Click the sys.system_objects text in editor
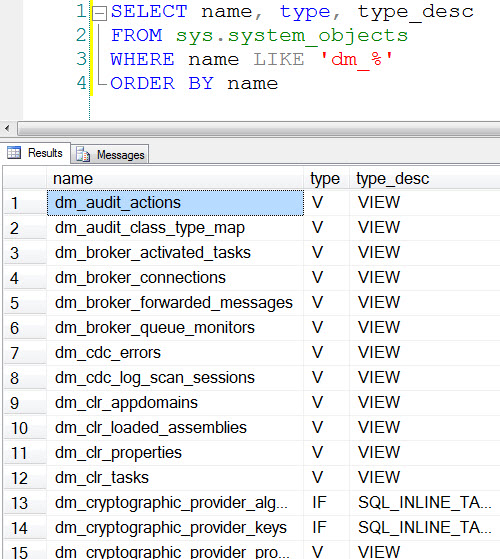500x559 pixels. 292,36
